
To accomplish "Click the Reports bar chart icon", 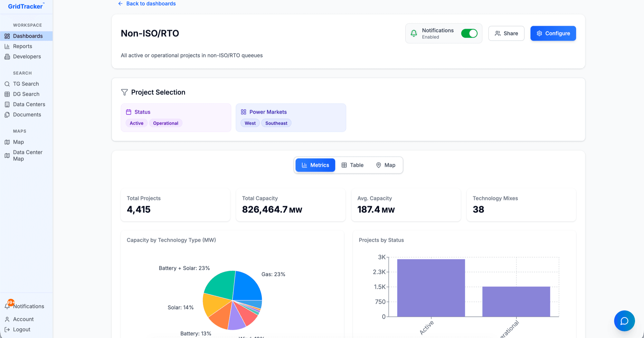I will click(7, 46).
